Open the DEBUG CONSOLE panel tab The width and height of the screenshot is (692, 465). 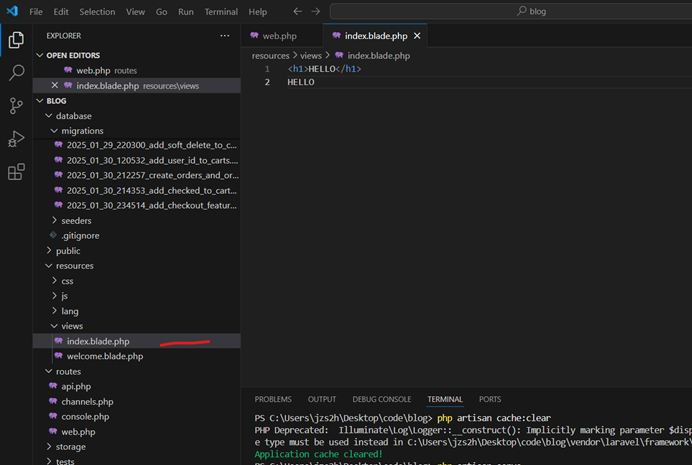coord(381,399)
